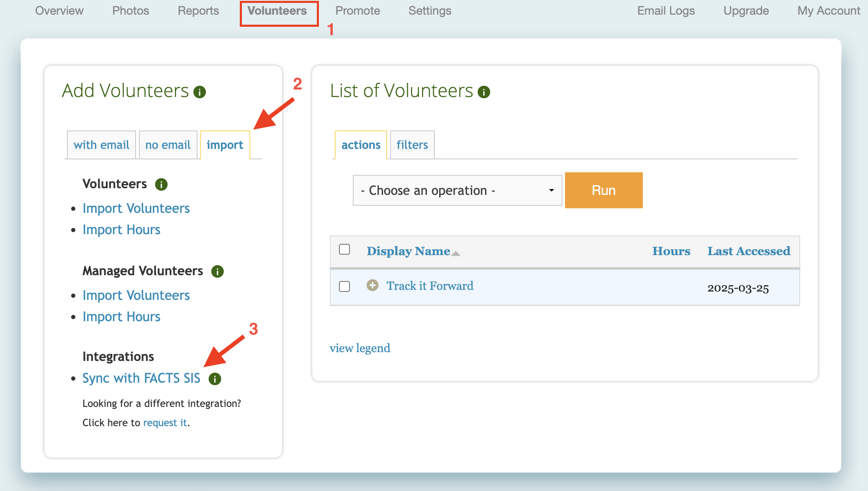Click info icon next to Managed Volunteers
Screen dimensions: 868x491
click(217, 271)
